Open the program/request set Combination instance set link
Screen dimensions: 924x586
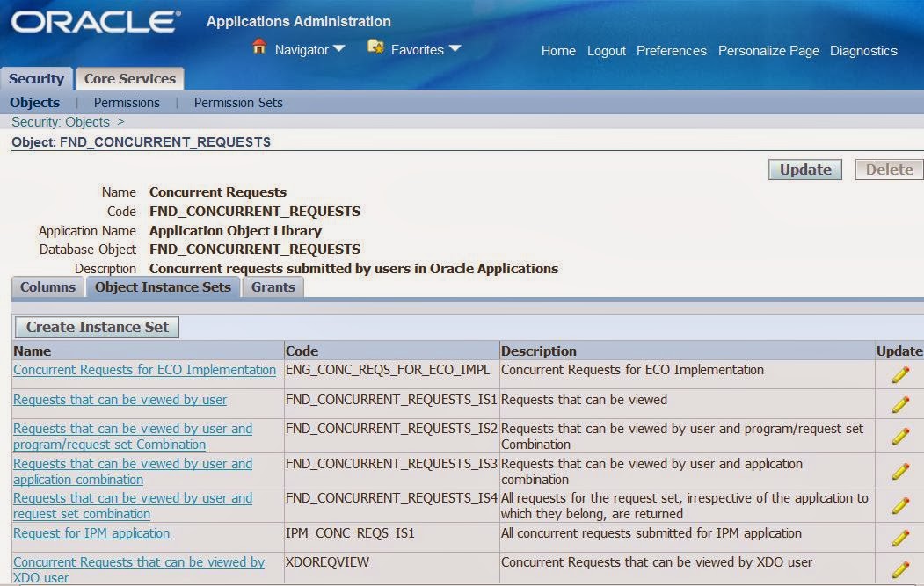pos(133,437)
